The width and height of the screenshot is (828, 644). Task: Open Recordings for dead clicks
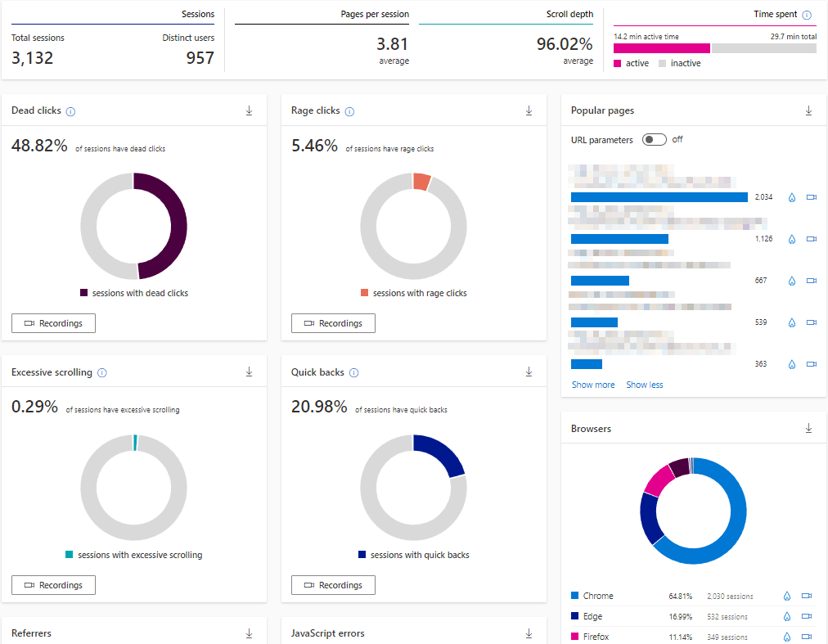pos(53,323)
